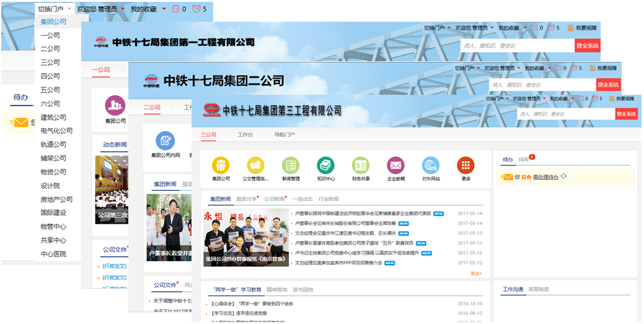Switch to the 工作台 tab in 三公司 portal

click(x=245, y=134)
